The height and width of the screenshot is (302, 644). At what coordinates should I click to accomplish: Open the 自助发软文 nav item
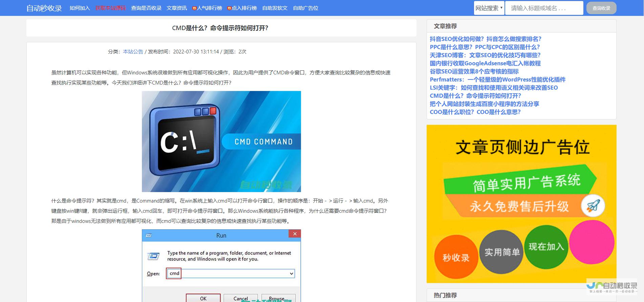tap(275, 8)
